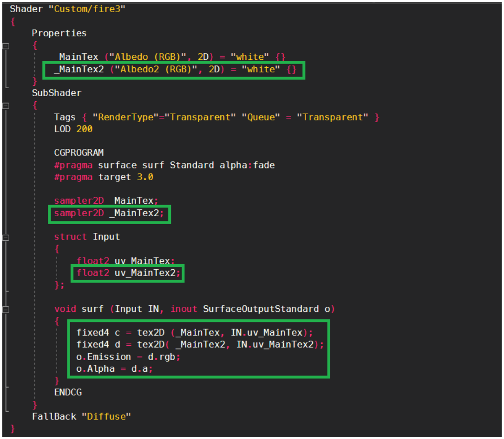Click the #pragma target 3.0 line
The width and height of the screenshot is (504, 439).
pyautogui.click(x=104, y=177)
